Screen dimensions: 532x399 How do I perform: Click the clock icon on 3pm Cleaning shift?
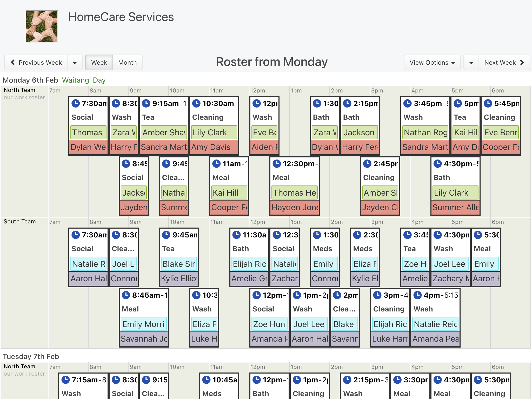point(377,295)
